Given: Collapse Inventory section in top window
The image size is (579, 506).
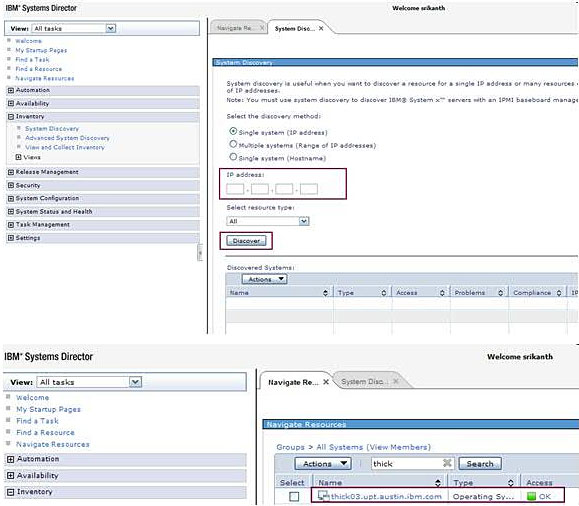Looking at the screenshot, I should (11, 116).
